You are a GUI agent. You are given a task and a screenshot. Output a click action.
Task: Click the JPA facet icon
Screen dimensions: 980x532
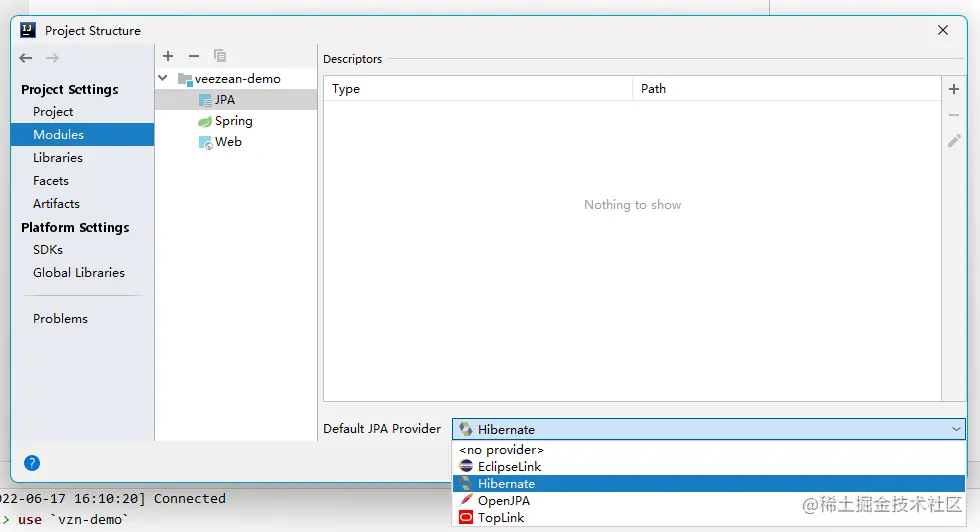pos(205,100)
